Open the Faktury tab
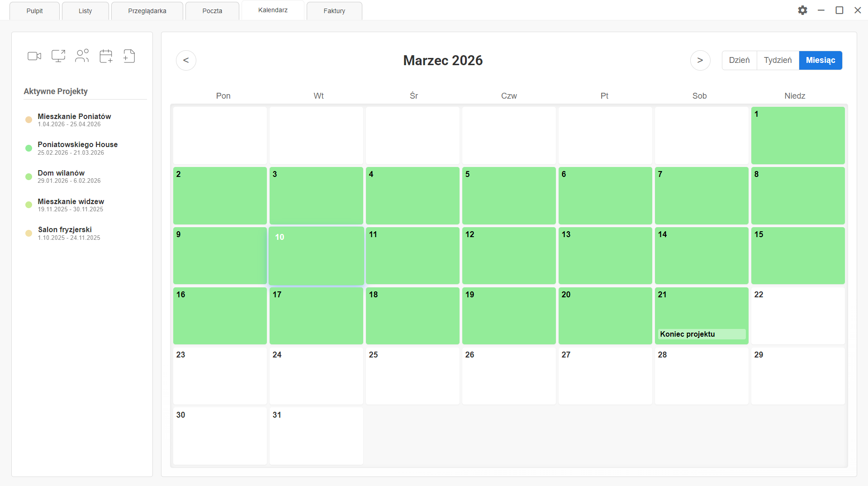The width and height of the screenshot is (868, 486). click(334, 11)
